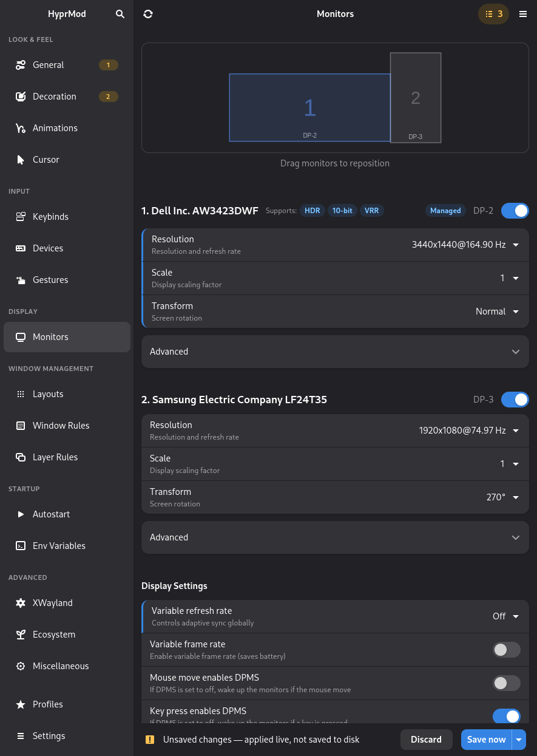Select monitor 1 DP-2 in layout preview
This screenshot has height=756, width=537.
(309, 107)
